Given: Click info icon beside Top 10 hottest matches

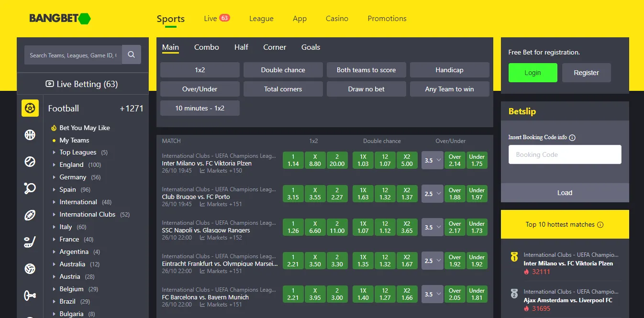Looking at the screenshot, I should pos(600,225).
